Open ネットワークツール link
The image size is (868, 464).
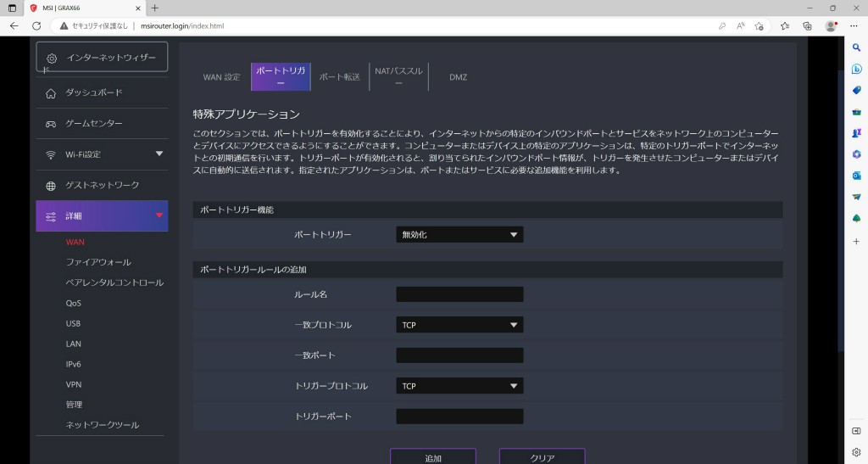pyautogui.click(x=103, y=425)
